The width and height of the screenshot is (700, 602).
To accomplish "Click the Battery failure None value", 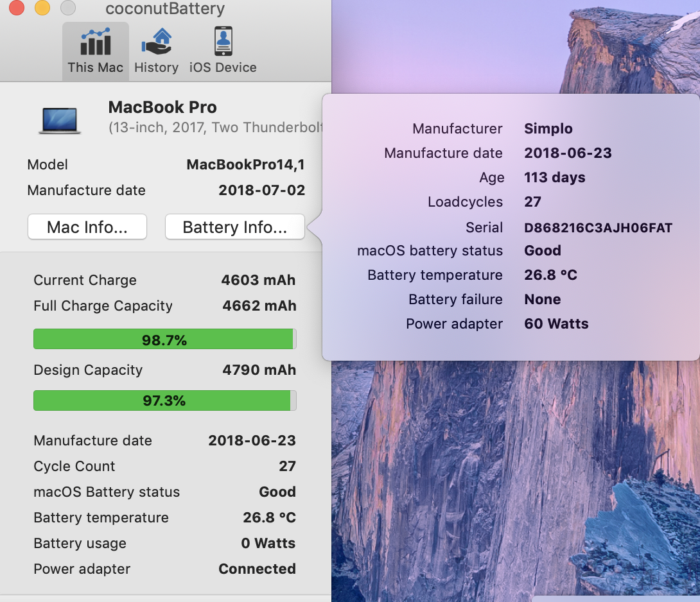I will [543, 300].
